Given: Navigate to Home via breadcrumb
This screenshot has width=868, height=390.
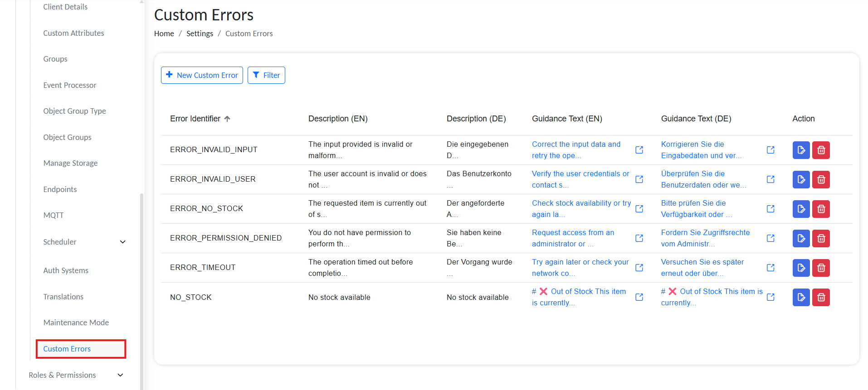Looking at the screenshot, I should [164, 34].
